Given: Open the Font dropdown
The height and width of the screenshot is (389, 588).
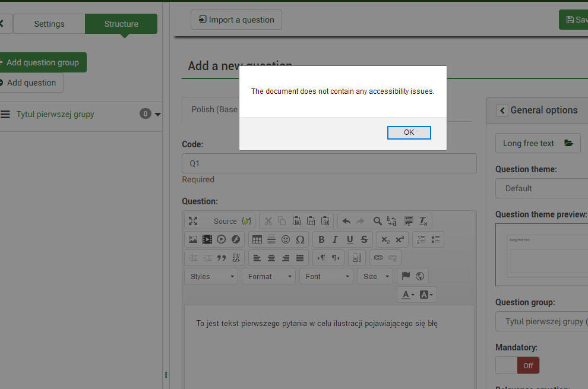Looking at the screenshot, I should 326,277.
